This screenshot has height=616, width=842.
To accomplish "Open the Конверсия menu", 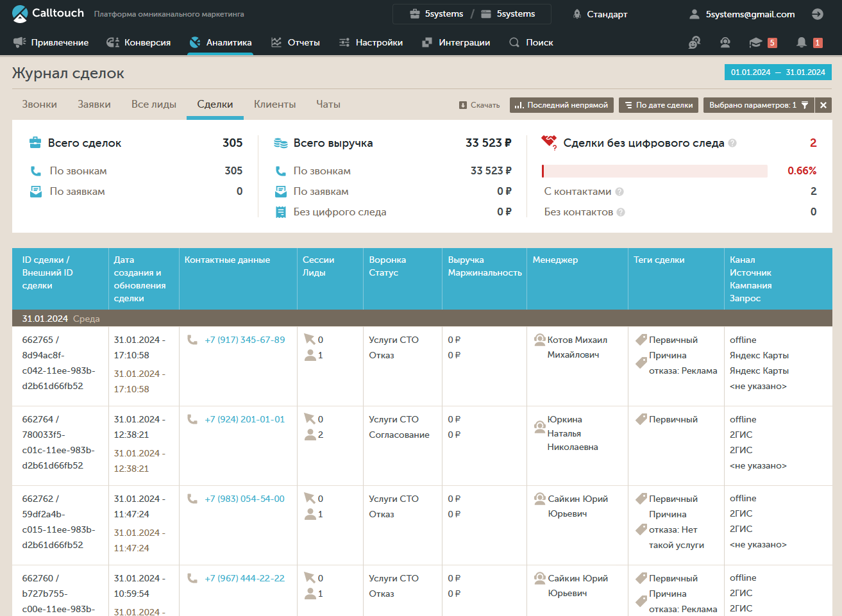I will pos(139,42).
